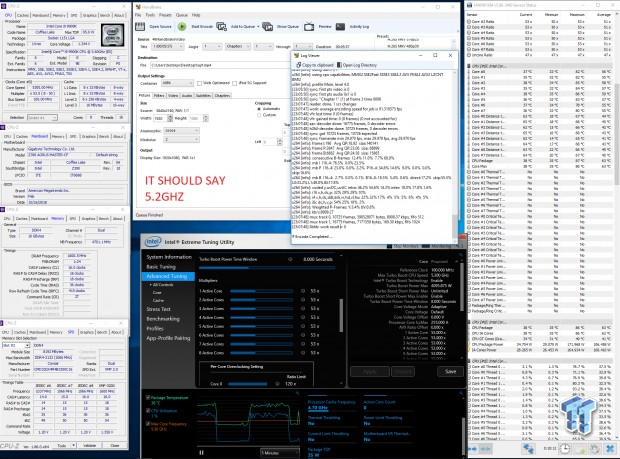Click info icon beside 8 Active Cores multiplier
620x459 pixels.
coord(303,353)
